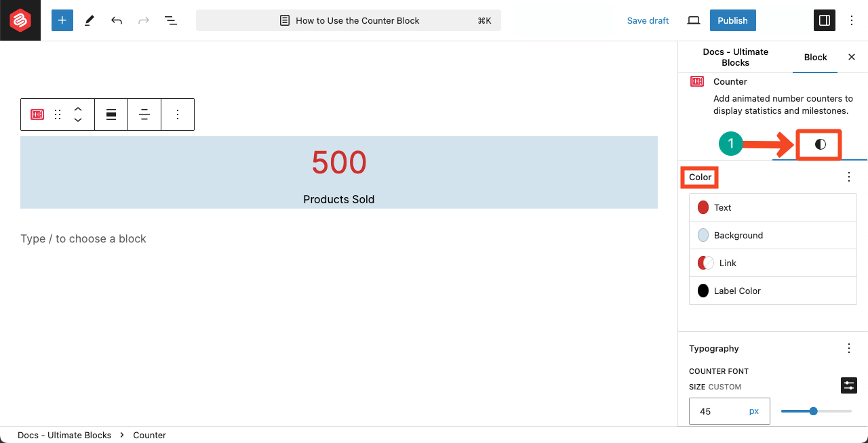Image resolution: width=868 pixels, height=443 pixels.
Task: Select the Products Sold label
Action: pyautogui.click(x=339, y=199)
